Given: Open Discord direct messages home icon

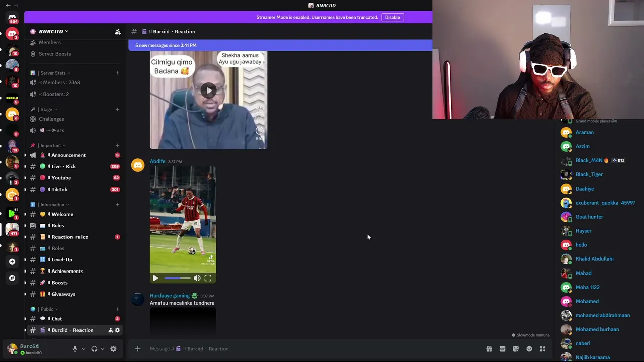Looking at the screenshot, I should tap(12, 17).
